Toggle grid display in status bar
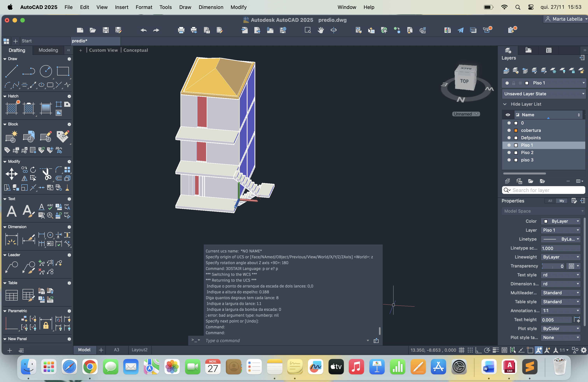This screenshot has width=588, height=382. [461, 350]
